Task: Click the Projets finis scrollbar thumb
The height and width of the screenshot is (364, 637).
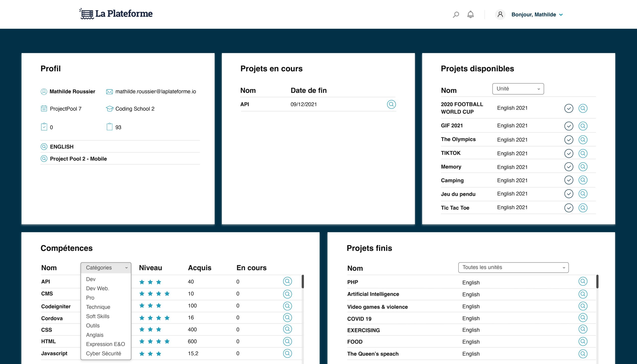Action: [597, 282]
